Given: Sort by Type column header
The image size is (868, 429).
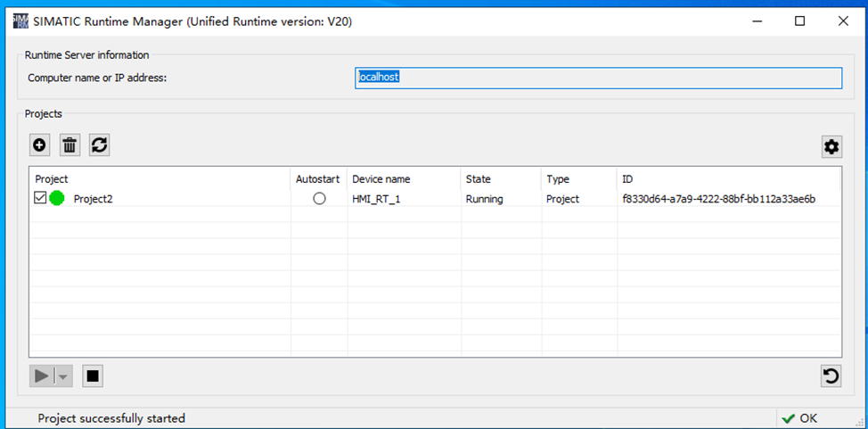Looking at the screenshot, I should click(579, 179).
